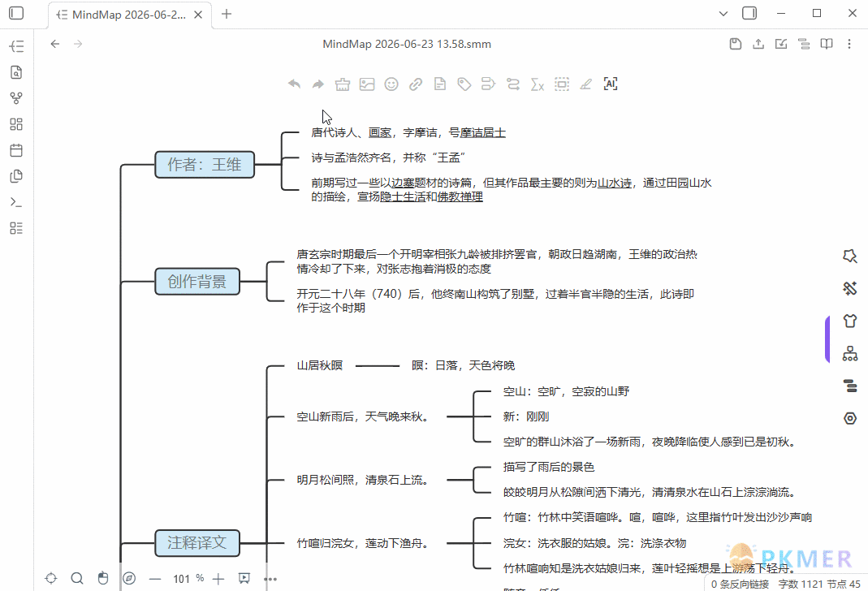Click the mind map outline ribbon icon

pyautogui.click(x=16, y=46)
